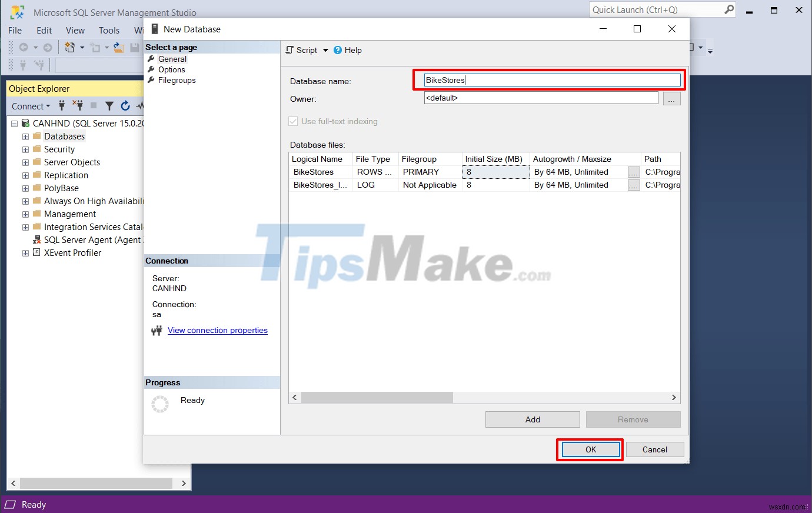Refresh Object Explorer using the refresh icon
Viewport: 812px width, 513px height.
pyautogui.click(x=125, y=106)
